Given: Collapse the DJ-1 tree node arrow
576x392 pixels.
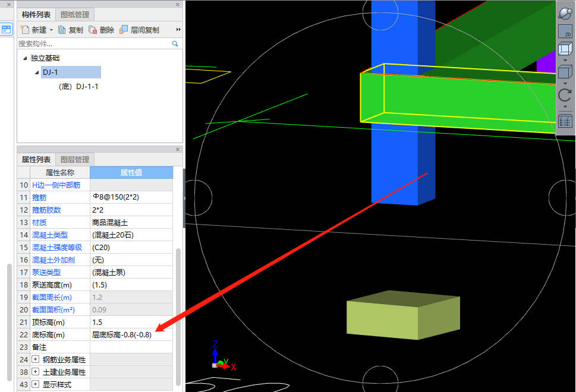Looking at the screenshot, I should [x=37, y=72].
